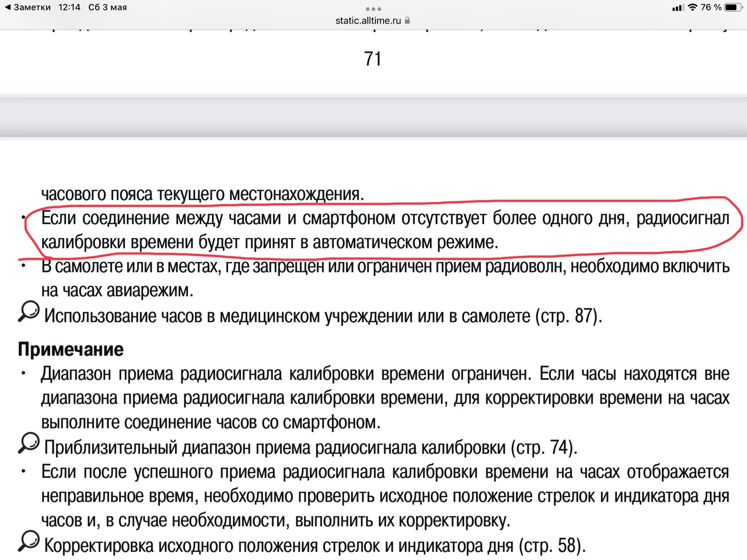Click magnifier icon beside 'Корректировка исходного положения' reference
Image resolution: width=747 pixels, height=560 pixels.
(29, 541)
